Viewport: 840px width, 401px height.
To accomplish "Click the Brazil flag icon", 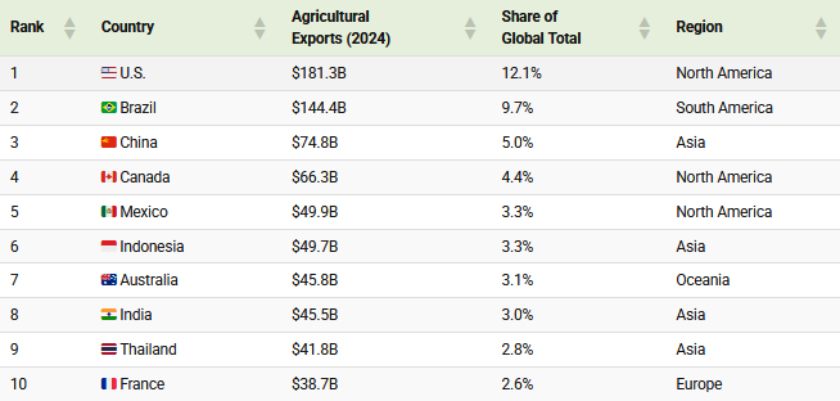I will [x=109, y=108].
